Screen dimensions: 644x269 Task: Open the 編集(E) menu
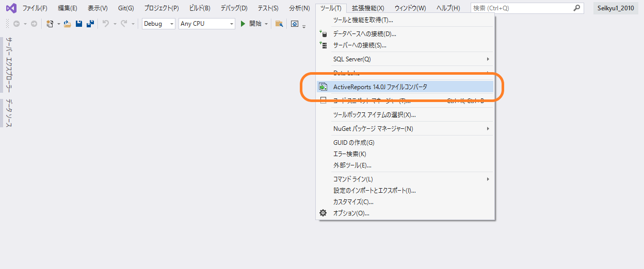click(68, 8)
